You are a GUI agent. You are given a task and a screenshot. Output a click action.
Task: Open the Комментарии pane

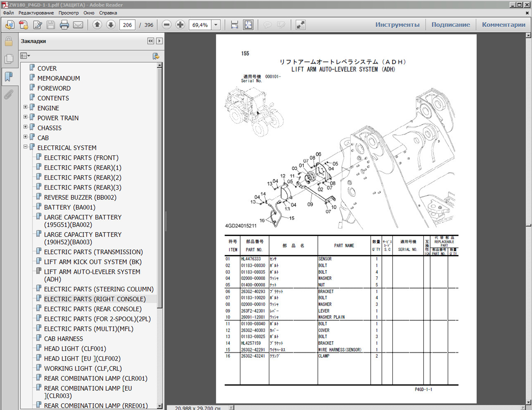[503, 25]
